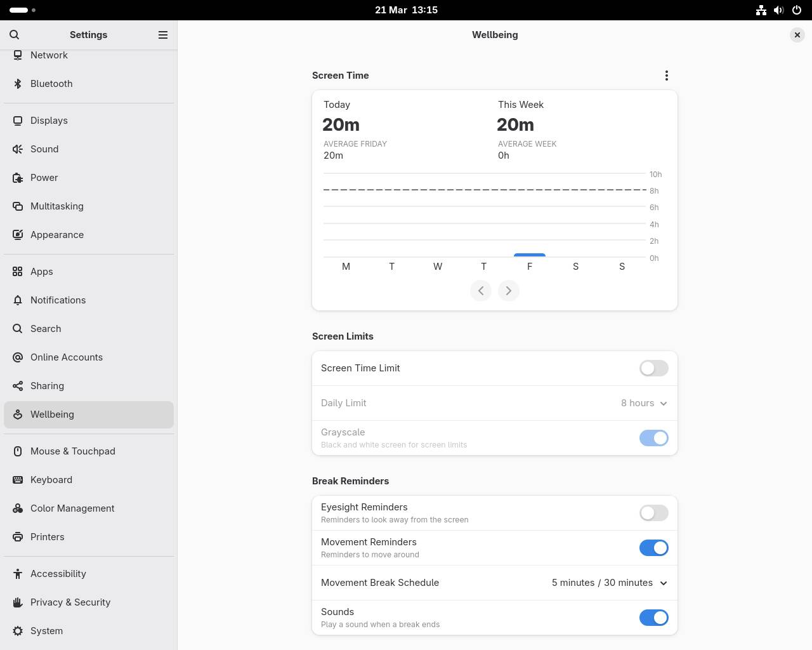The image size is (812, 650).
Task: Click the AVERAGE WEEK label
Action: (527, 144)
